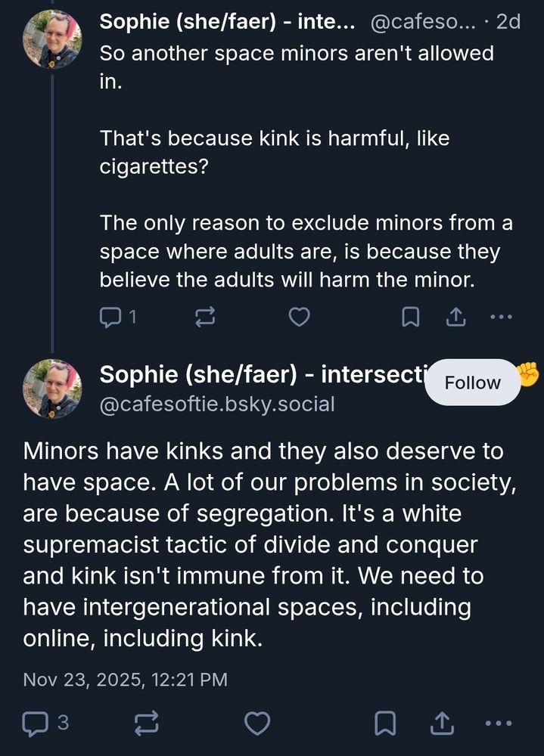
Task: Open more options on the top post
Action: tap(501, 318)
